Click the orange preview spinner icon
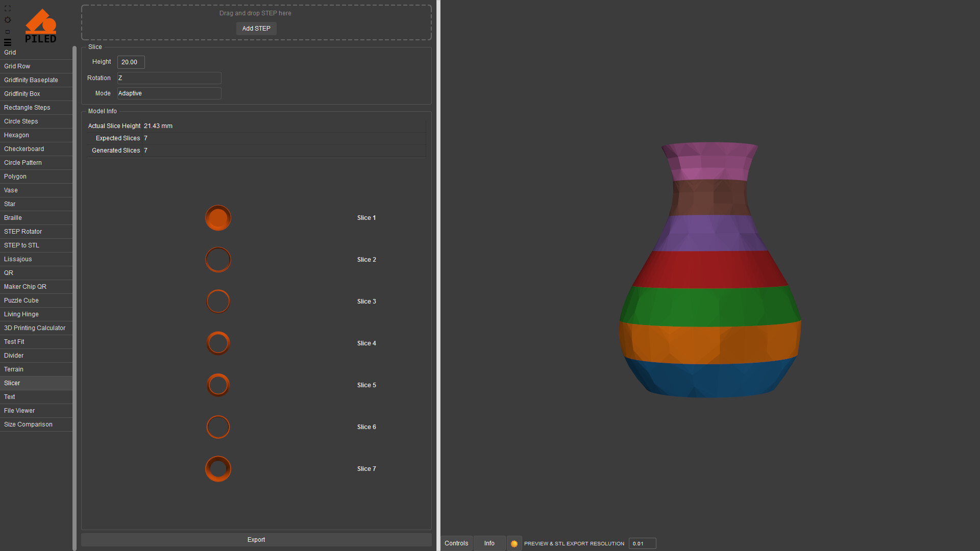Screen dimensions: 980x551 pyautogui.click(x=514, y=543)
